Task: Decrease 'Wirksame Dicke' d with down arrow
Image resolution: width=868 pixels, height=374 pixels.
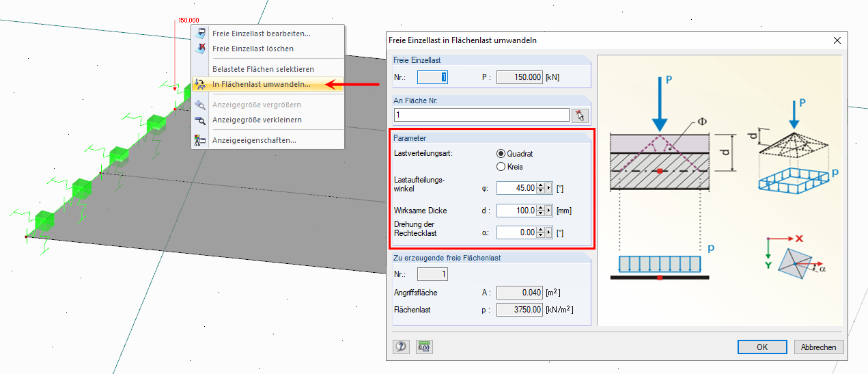Action: 541,213
